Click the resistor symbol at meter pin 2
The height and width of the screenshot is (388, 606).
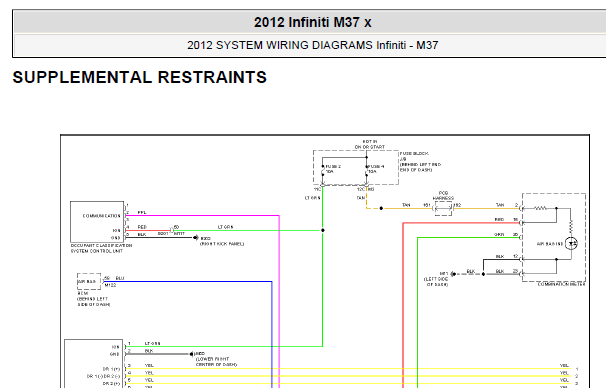[540, 208]
